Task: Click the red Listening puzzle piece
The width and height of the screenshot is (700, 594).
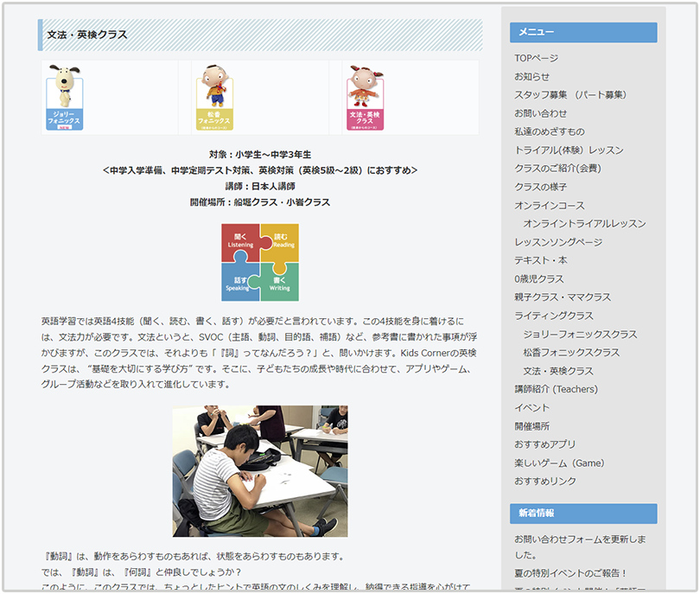Action: 240,241
